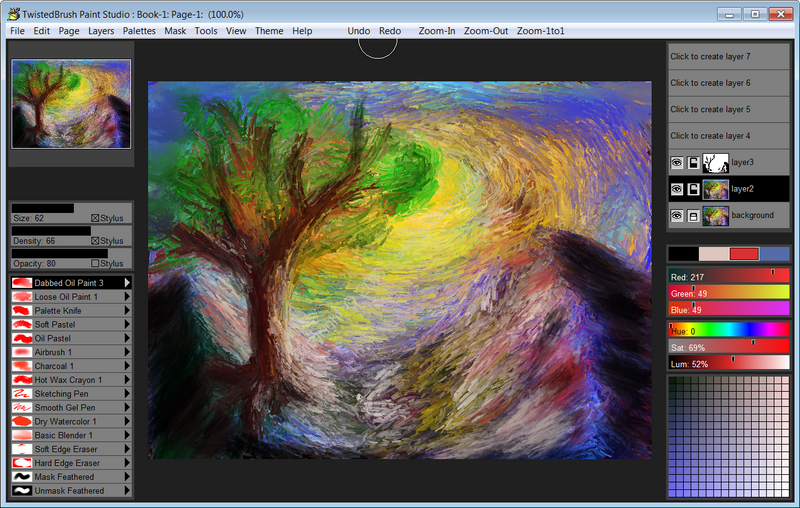Adjust the Red color slider
This screenshot has height=508, width=800.
(x=729, y=276)
